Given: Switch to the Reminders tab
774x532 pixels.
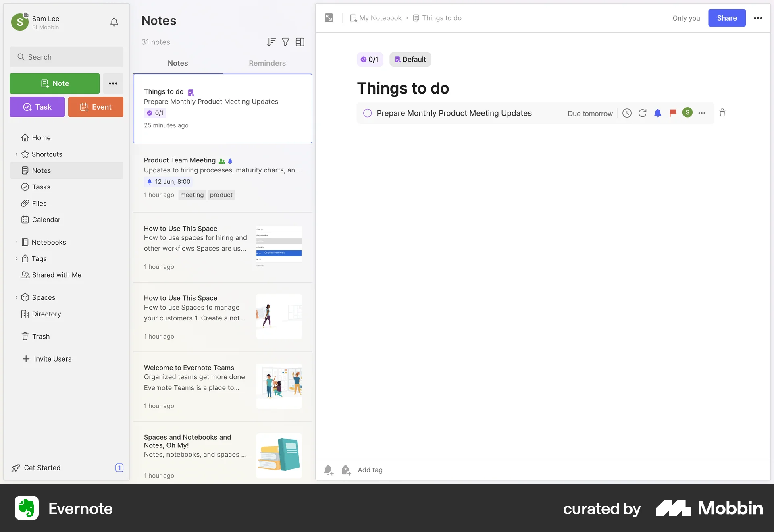Looking at the screenshot, I should tap(267, 63).
